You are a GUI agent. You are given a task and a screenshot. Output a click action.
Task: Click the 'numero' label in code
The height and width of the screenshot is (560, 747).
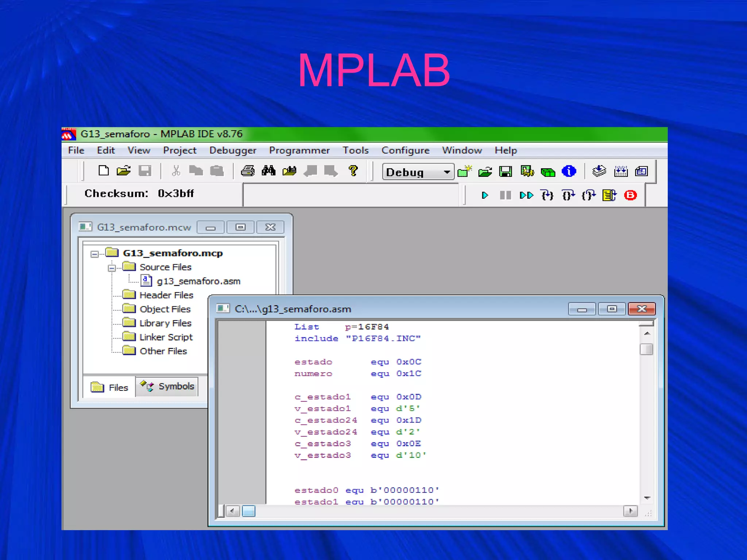[x=313, y=374]
